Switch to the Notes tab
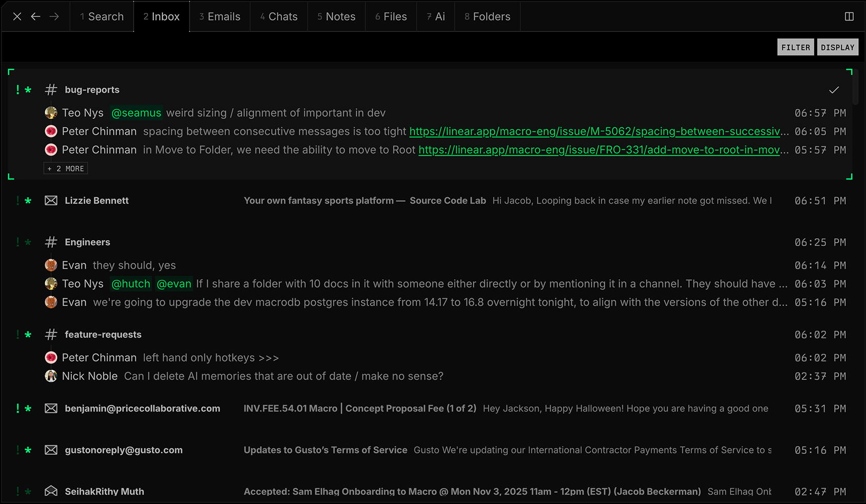Viewport: 866px width, 504px height. [x=336, y=16]
